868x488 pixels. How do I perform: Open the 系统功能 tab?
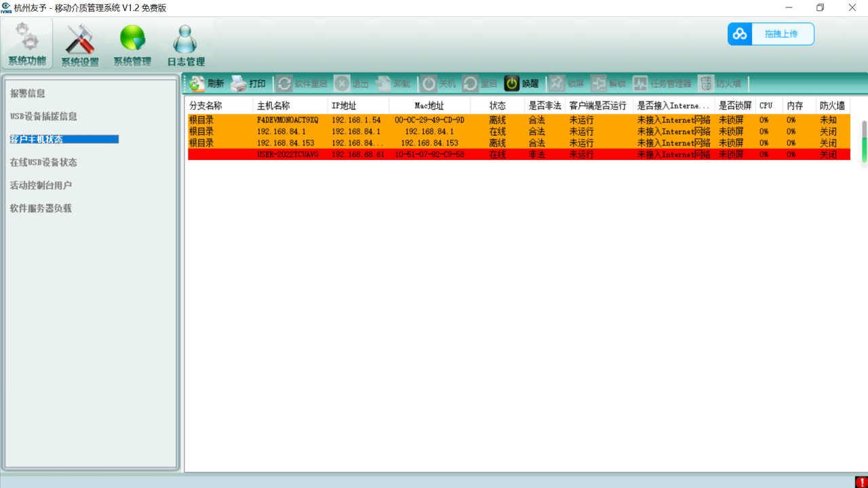[27, 44]
